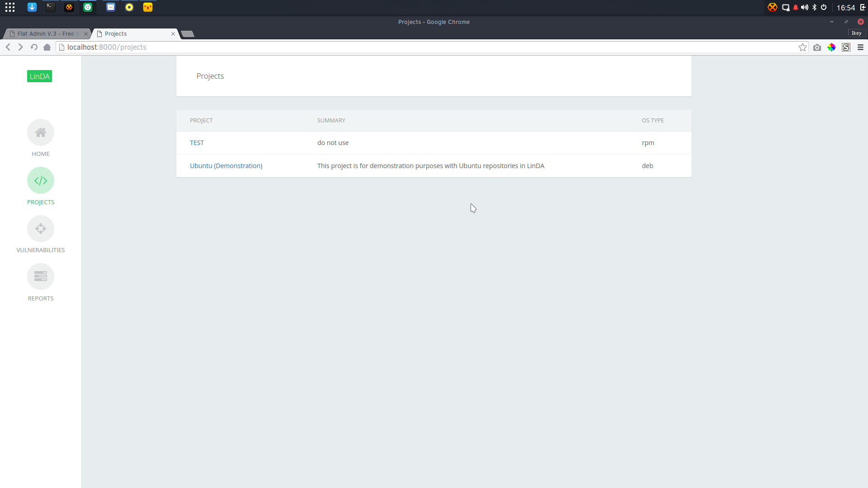Click the REPORTS sidebar label
This screenshot has height=488, width=868.
tap(41, 299)
